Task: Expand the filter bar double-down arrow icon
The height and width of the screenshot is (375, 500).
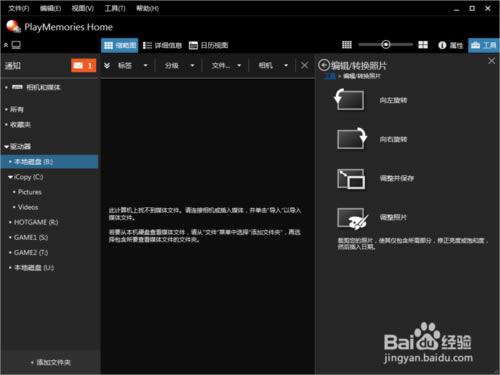Action: click(107, 65)
